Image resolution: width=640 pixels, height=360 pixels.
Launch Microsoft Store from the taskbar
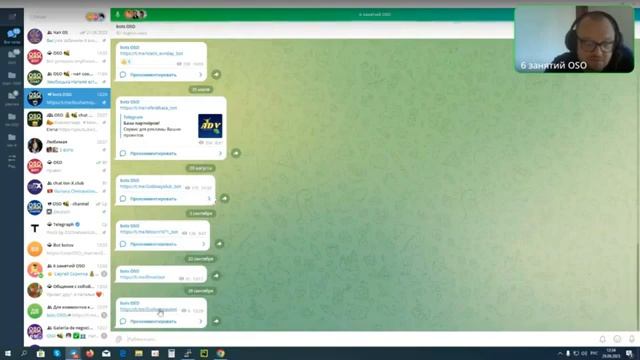coord(40,353)
